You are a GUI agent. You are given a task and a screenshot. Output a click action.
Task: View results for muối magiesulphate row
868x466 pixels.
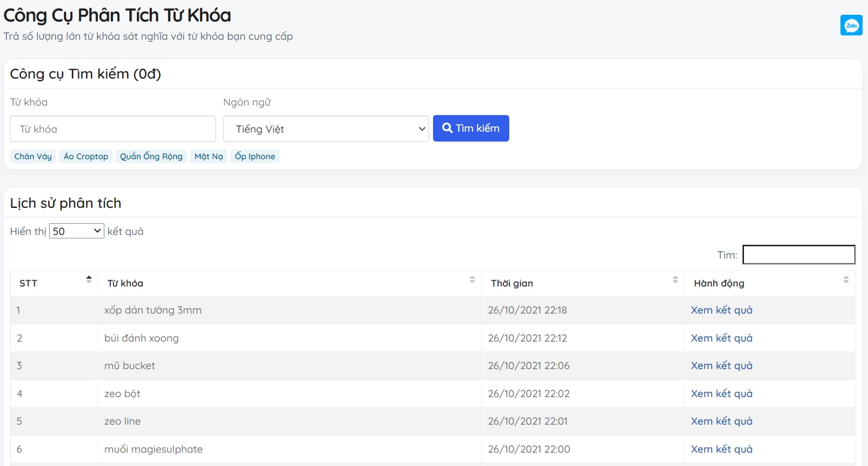pos(721,449)
